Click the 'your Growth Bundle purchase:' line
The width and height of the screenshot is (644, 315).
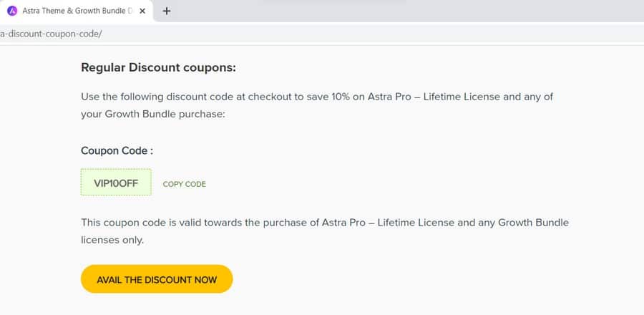(x=153, y=115)
